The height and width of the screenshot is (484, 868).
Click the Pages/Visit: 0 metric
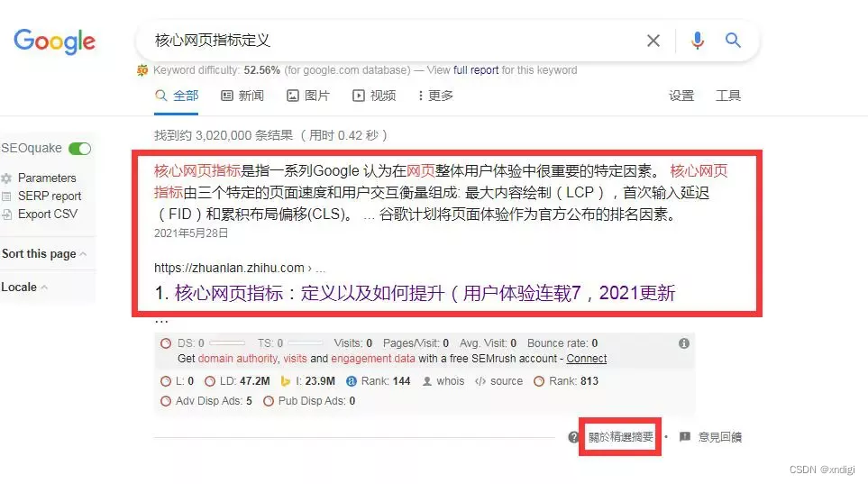tap(416, 343)
